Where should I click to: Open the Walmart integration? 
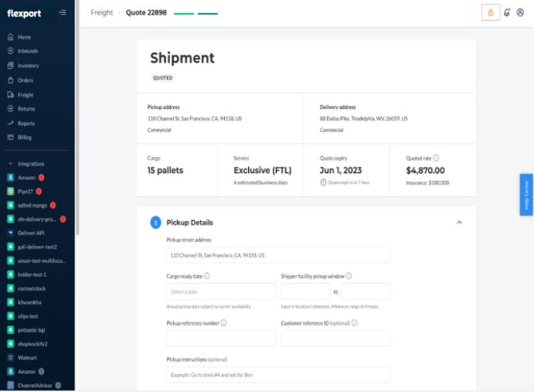(27, 358)
